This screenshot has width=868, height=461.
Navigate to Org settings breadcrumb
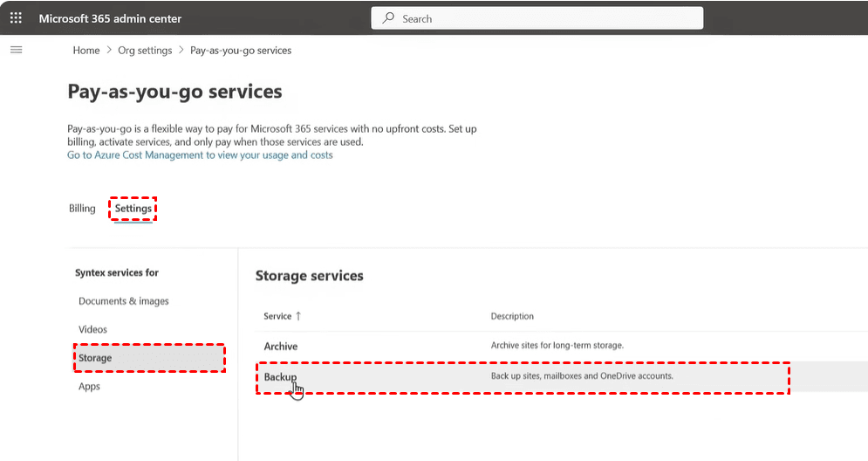(x=145, y=51)
